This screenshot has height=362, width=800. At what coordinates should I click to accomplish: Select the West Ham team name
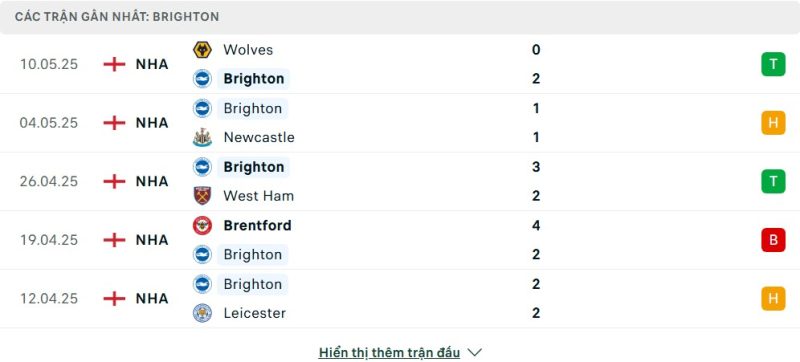pyautogui.click(x=259, y=196)
